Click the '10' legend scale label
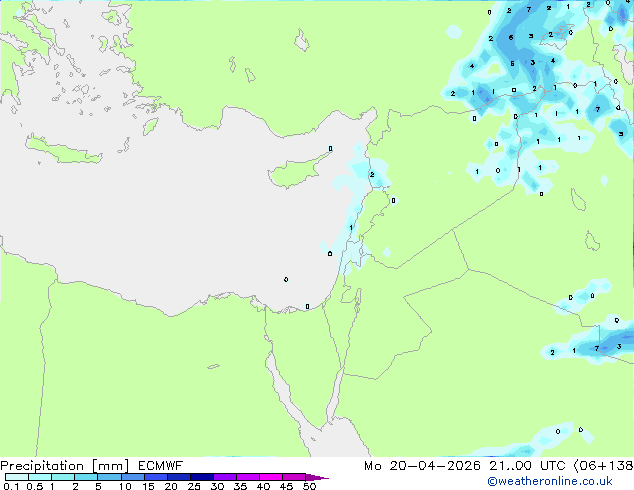 [125, 486]
